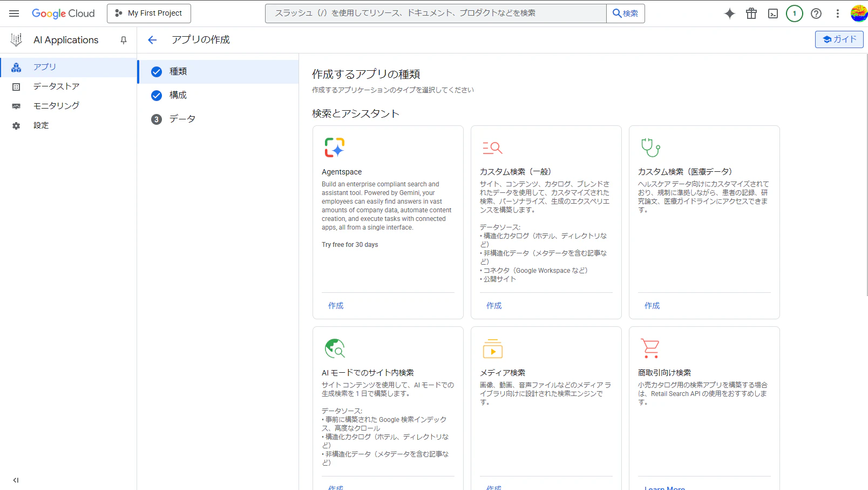The image size is (868, 490).
Task: Click the データストア sidebar icon
Action: pos(16,87)
